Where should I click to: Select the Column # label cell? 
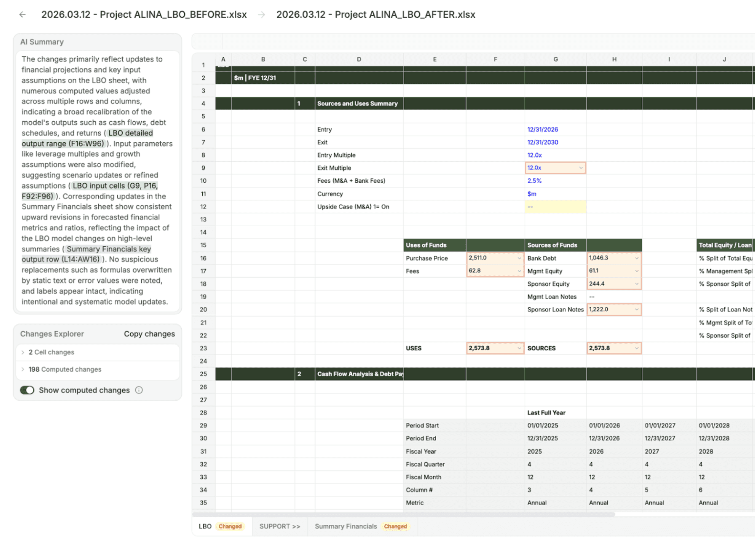pyautogui.click(x=434, y=490)
